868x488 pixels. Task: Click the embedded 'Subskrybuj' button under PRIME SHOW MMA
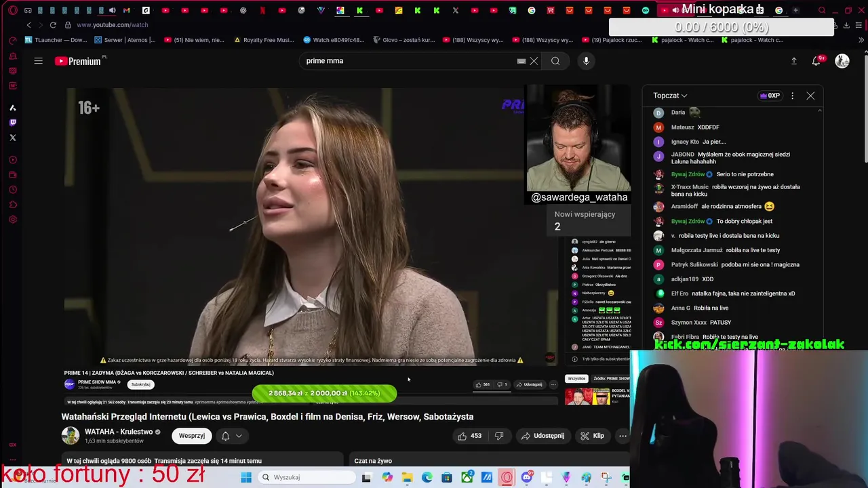click(x=140, y=384)
